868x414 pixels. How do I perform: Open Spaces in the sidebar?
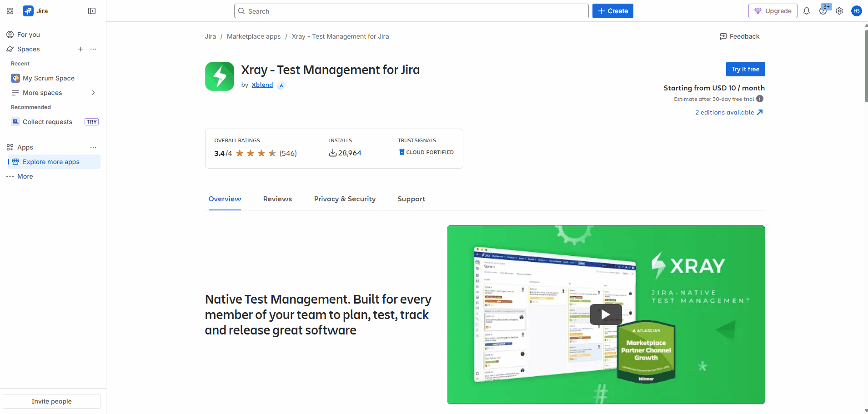(28, 49)
